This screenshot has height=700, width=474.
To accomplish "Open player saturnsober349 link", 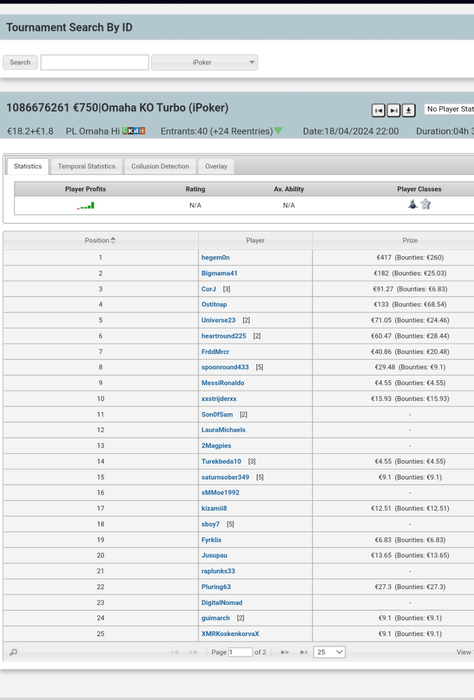I will [225, 477].
